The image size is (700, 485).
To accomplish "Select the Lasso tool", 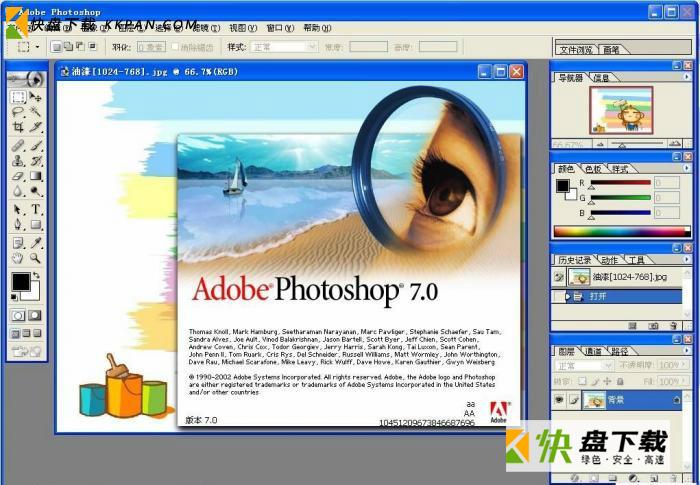I will click(x=18, y=112).
